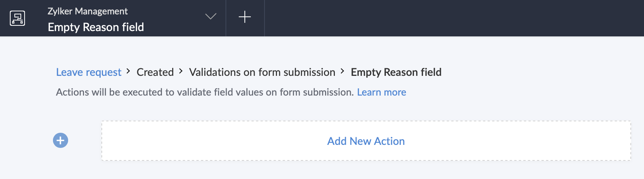The image size is (644, 179).
Task: Click the Empty Reason field header title
Action: [96, 27]
